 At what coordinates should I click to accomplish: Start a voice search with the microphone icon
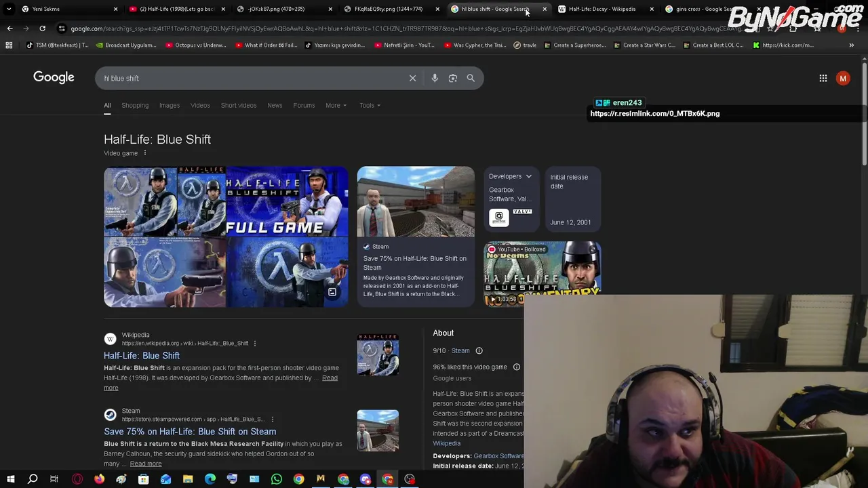pyautogui.click(x=435, y=78)
